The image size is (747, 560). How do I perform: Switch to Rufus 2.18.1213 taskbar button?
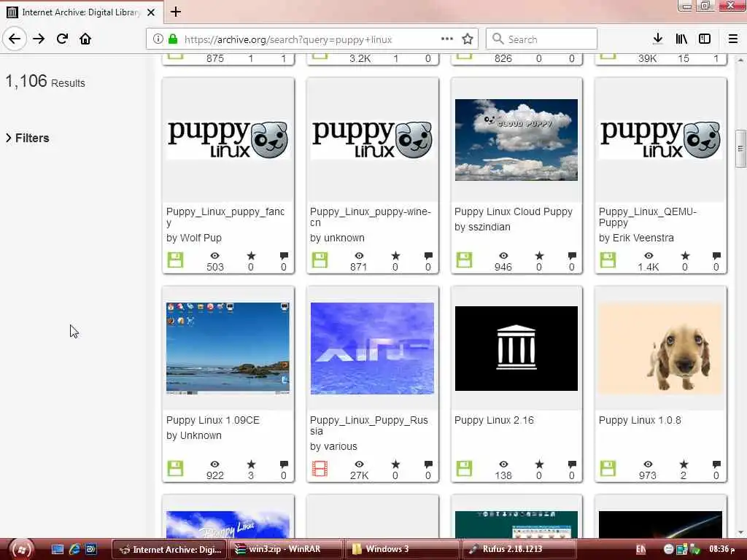pyautogui.click(x=519, y=549)
